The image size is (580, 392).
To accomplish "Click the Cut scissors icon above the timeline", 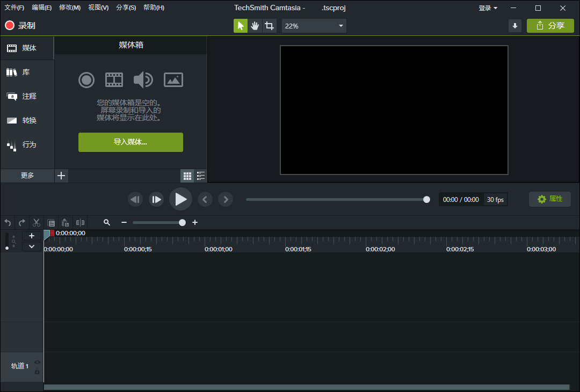I will click(36, 222).
